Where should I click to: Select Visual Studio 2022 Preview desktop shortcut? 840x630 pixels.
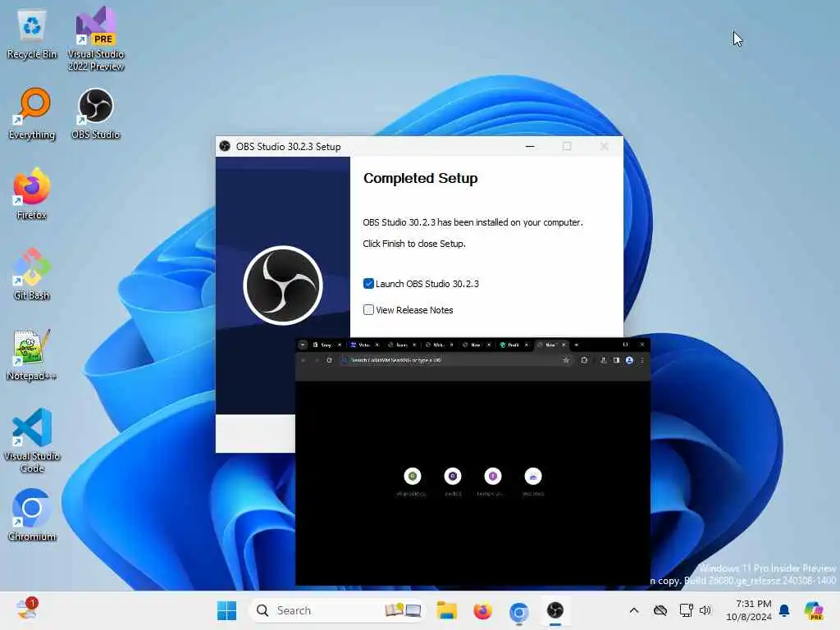click(96, 39)
